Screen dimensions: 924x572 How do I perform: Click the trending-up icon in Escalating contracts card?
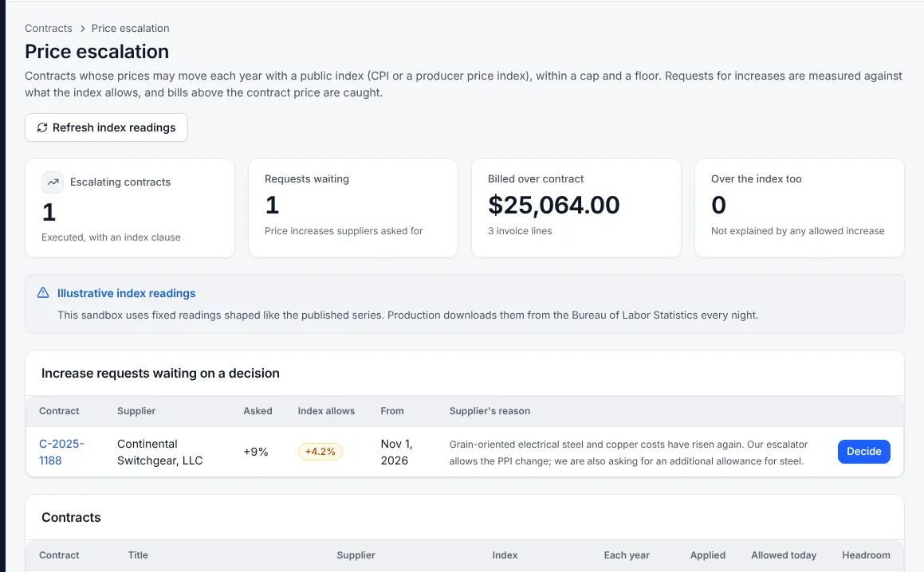tap(53, 182)
